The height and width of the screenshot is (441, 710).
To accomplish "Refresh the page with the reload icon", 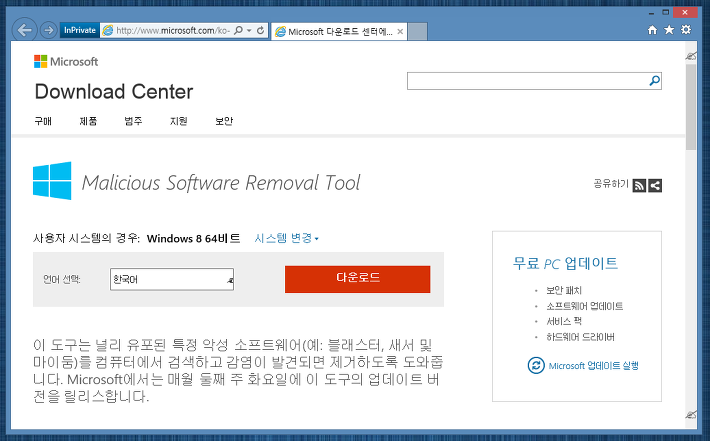I will click(260, 30).
